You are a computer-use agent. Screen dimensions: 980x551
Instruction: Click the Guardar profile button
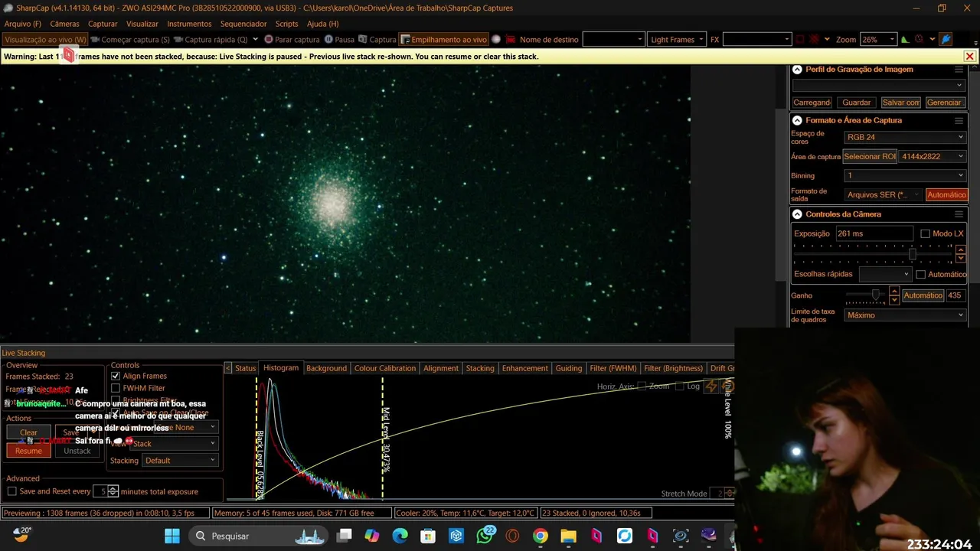[856, 103]
